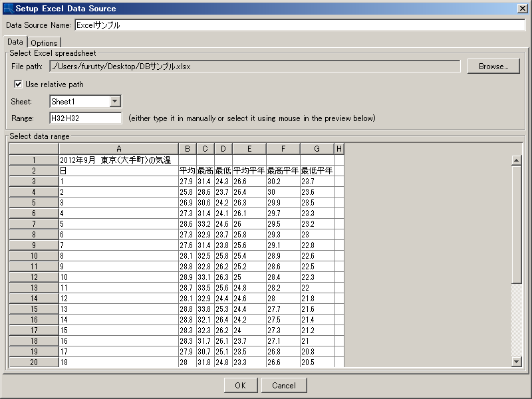Click the '最低平年' header cell
Screen dimensions: 532x399
click(x=317, y=171)
